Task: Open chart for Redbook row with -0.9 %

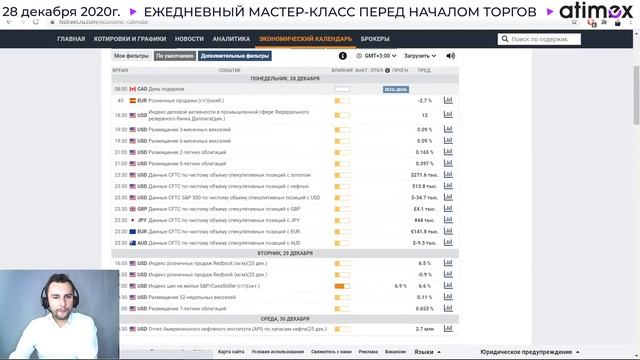Action: [x=448, y=274]
